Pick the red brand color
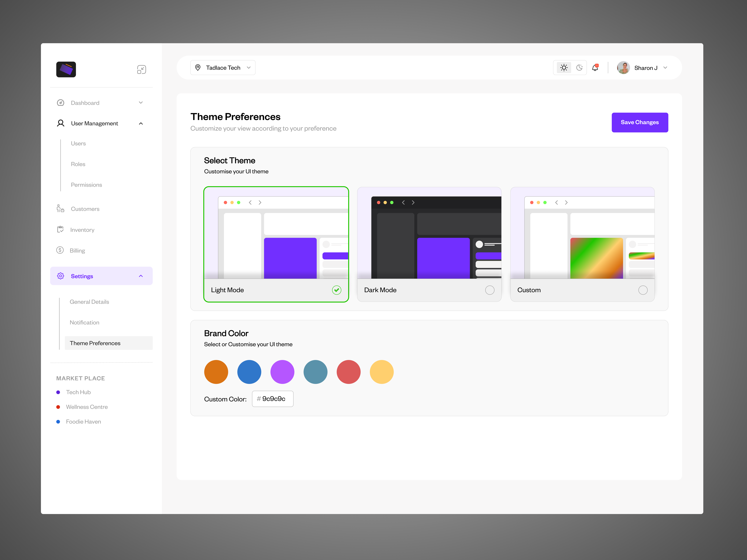Image resolution: width=747 pixels, height=560 pixels. tap(349, 372)
